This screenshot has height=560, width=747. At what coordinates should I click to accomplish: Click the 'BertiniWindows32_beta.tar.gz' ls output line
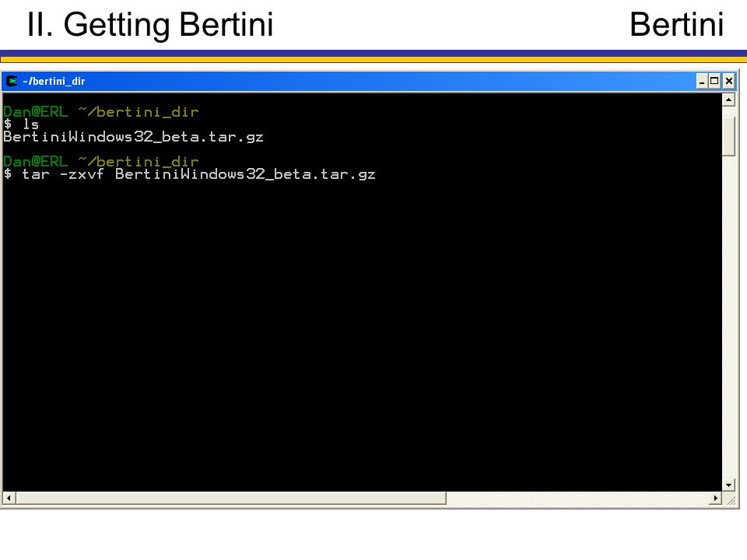(133, 137)
